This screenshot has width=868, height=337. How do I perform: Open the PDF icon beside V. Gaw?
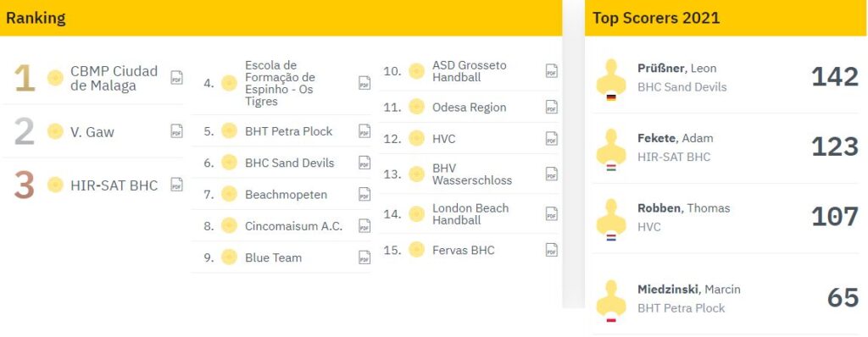(x=176, y=130)
